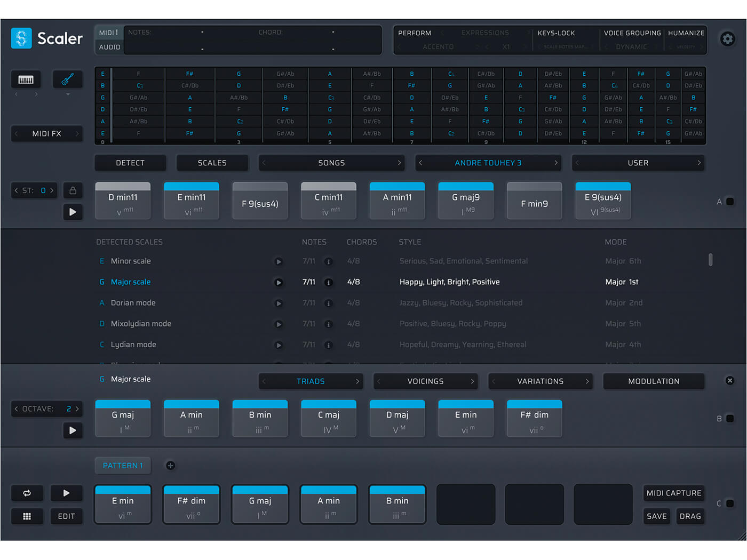Open the next song with the SONGS chevron
The image size is (747, 560).
click(x=400, y=163)
